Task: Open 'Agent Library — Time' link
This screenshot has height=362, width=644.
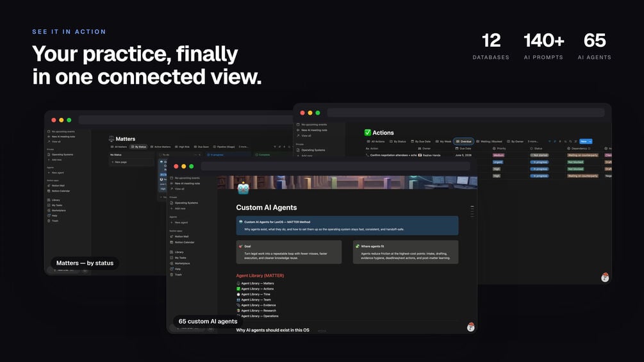Action: pyautogui.click(x=253, y=294)
